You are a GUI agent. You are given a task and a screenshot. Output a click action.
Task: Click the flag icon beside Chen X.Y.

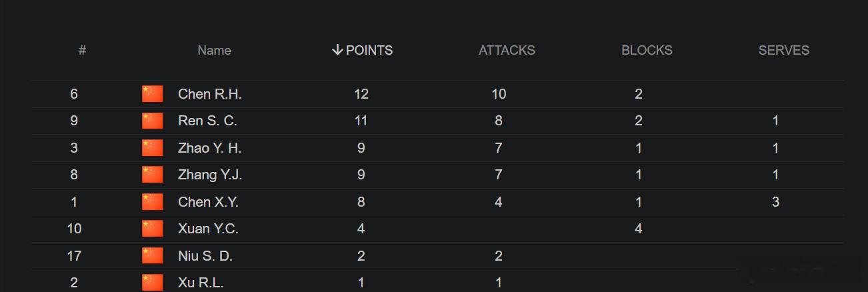[x=152, y=202]
